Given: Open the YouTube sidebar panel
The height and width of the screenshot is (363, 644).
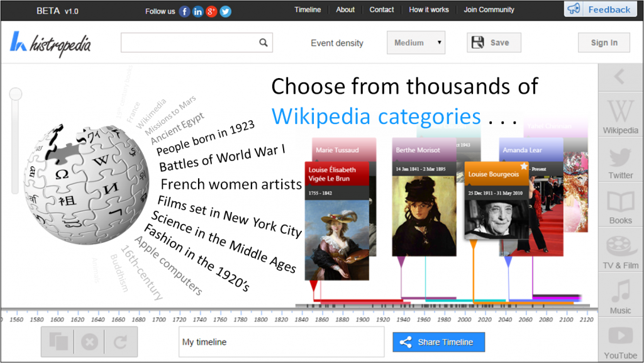Looking at the screenshot, I should click(x=620, y=342).
